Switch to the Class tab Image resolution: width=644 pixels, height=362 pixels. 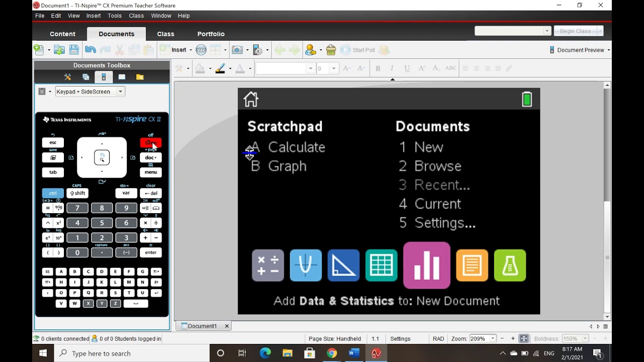pyautogui.click(x=166, y=34)
